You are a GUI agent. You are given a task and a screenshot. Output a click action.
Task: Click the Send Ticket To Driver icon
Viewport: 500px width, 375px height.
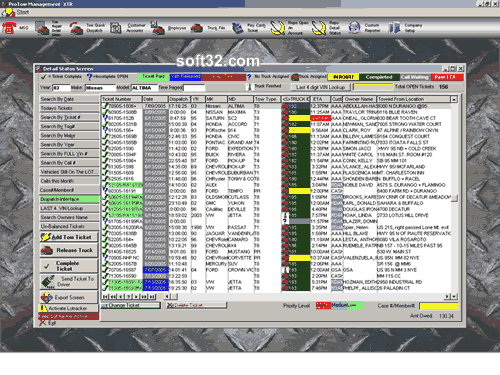(48, 282)
